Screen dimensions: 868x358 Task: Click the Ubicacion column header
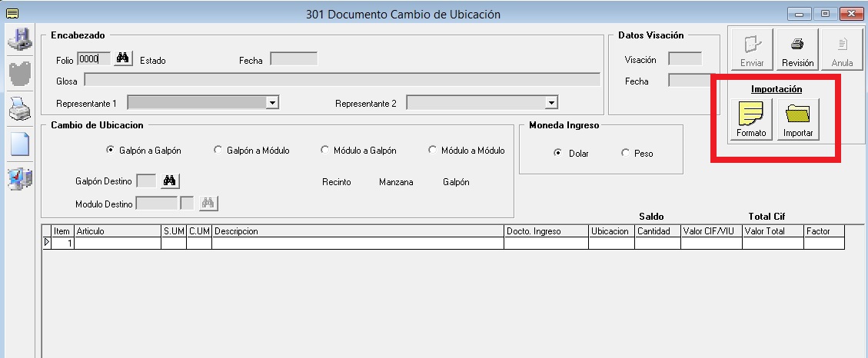coord(611,231)
